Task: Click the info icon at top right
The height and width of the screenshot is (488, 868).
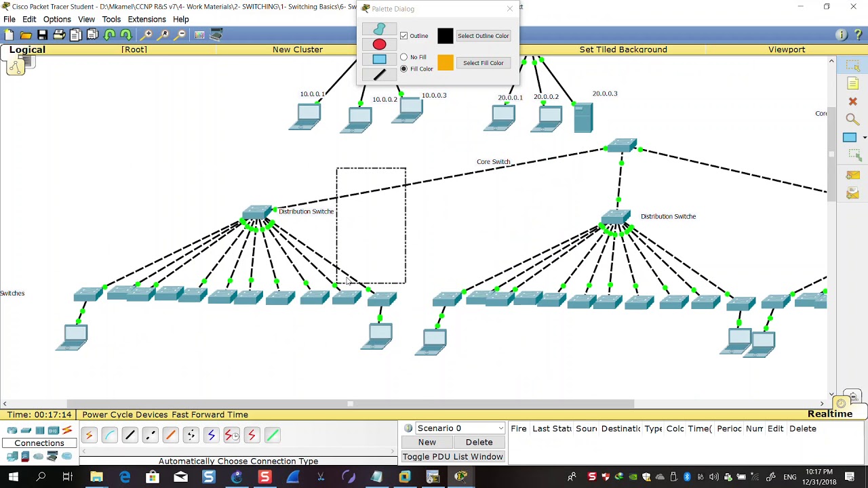Action: (842, 35)
